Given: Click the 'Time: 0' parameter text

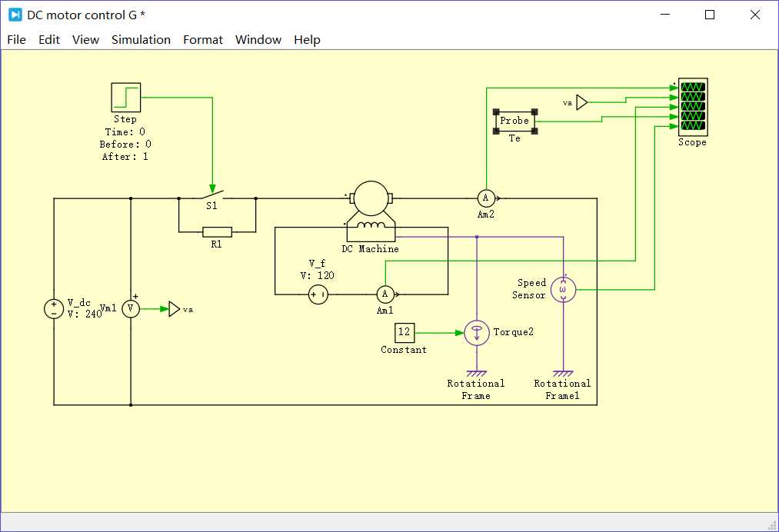Looking at the screenshot, I should 125,132.
